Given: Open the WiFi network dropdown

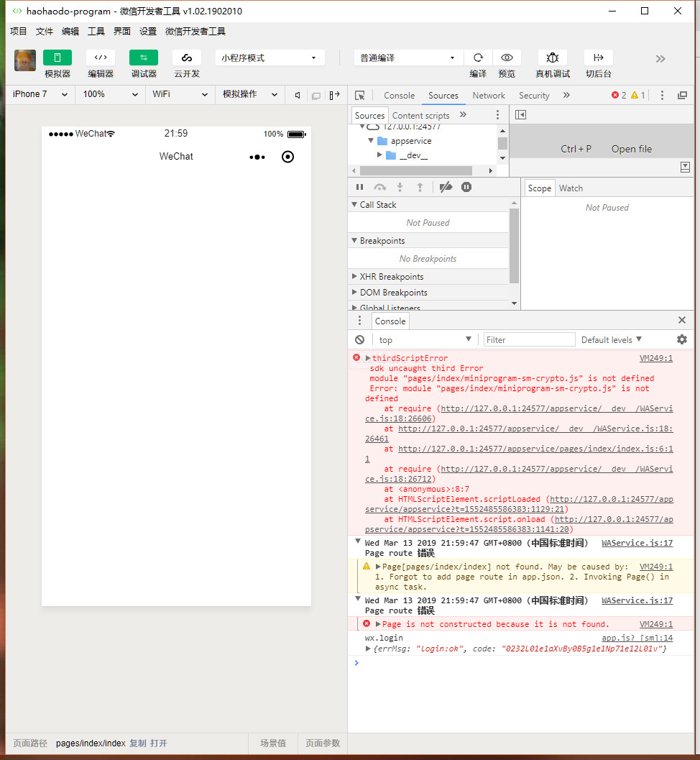Looking at the screenshot, I should pos(180,94).
